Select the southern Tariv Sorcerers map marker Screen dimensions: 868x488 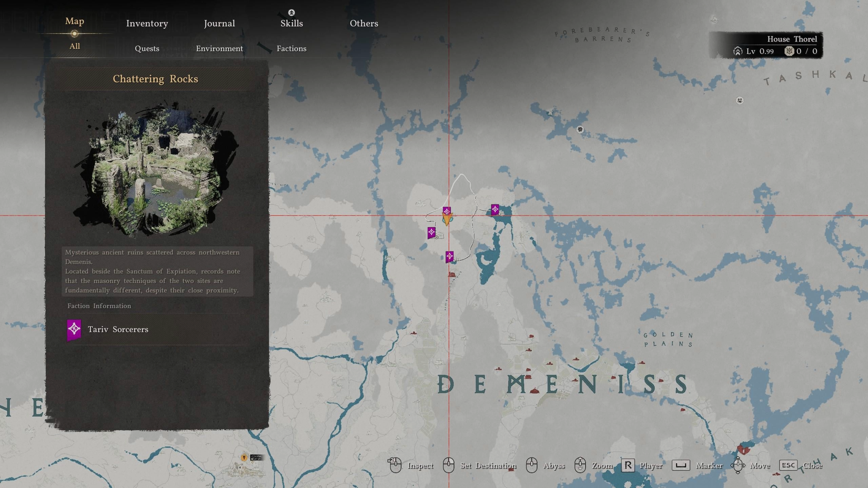(450, 256)
